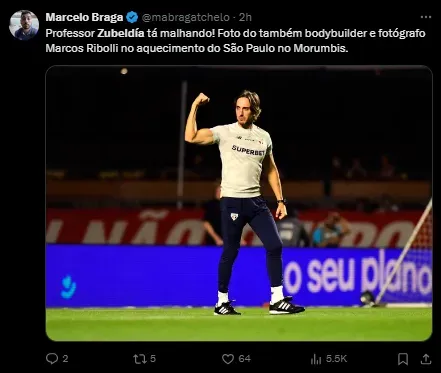
Task: Click the repost count of 5
Action: 153,359
